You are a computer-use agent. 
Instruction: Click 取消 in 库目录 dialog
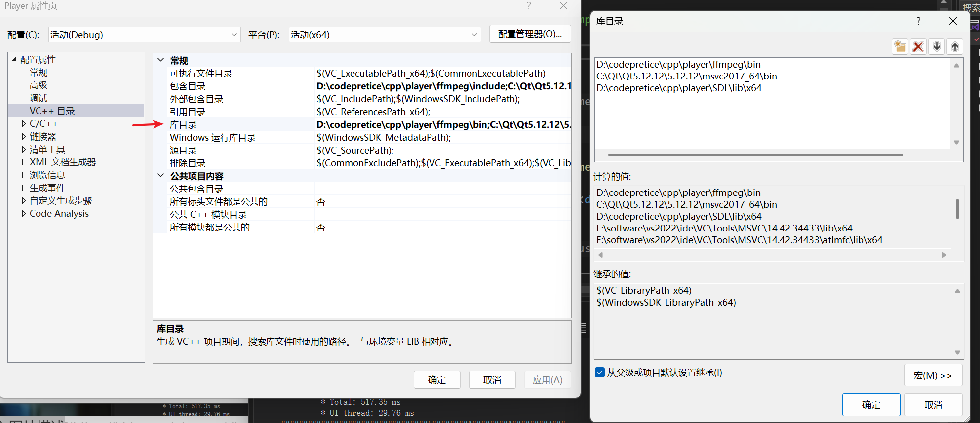[x=934, y=405]
